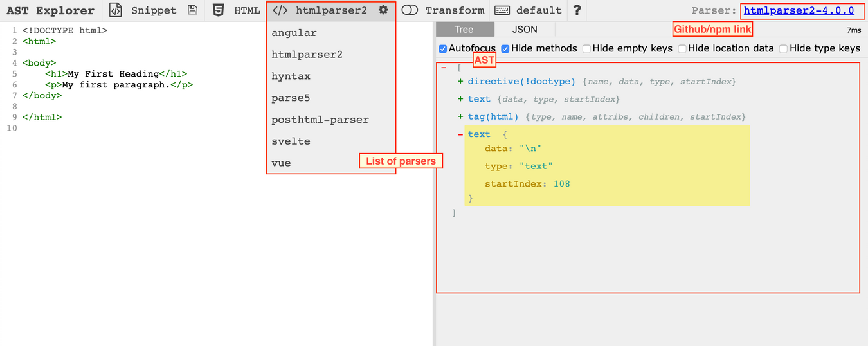Enable the Hide location data checkbox
Viewport: 868px width, 346px height.
682,49
